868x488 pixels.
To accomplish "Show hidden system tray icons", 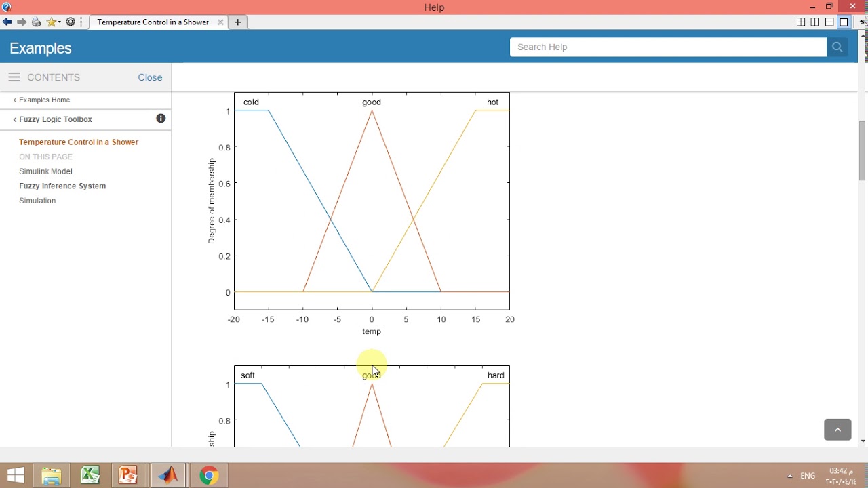I will point(789,476).
